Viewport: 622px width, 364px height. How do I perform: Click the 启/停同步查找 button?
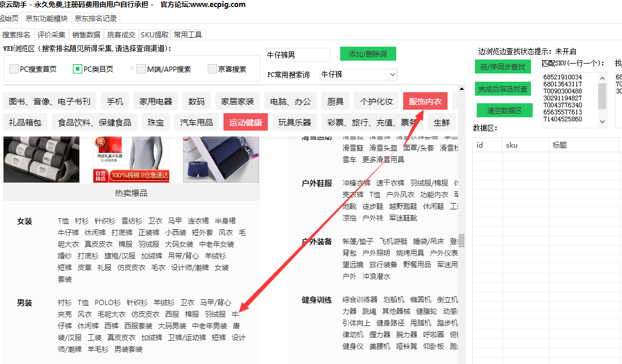pyautogui.click(x=502, y=67)
